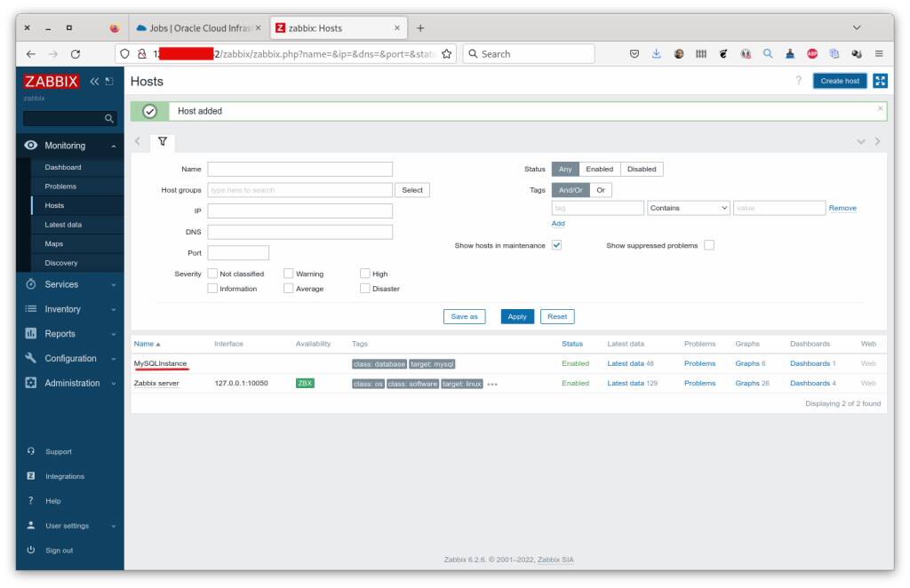Image resolution: width=910 pixels, height=588 pixels.
Task: Collapse the Zabbix sidebar menu
Action: (94, 81)
